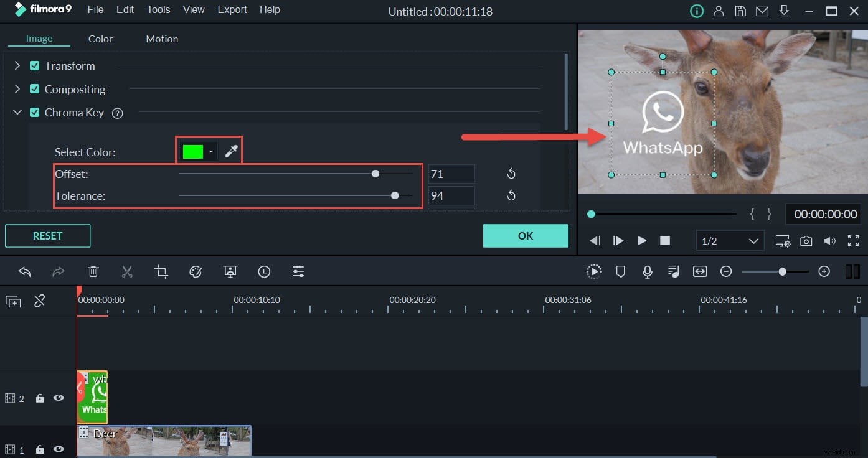Take a snapshot of the preview
This screenshot has height=458, width=868.
tap(806, 241)
